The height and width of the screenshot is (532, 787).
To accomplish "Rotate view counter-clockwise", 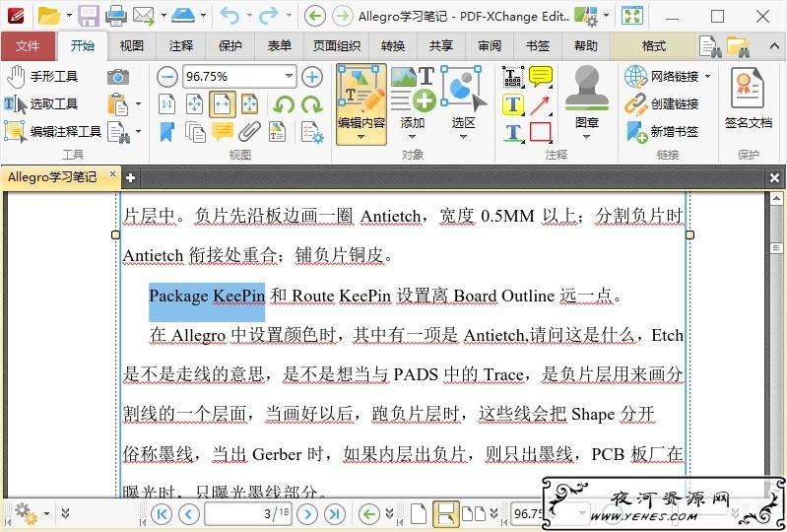I will [x=284, y=104].
